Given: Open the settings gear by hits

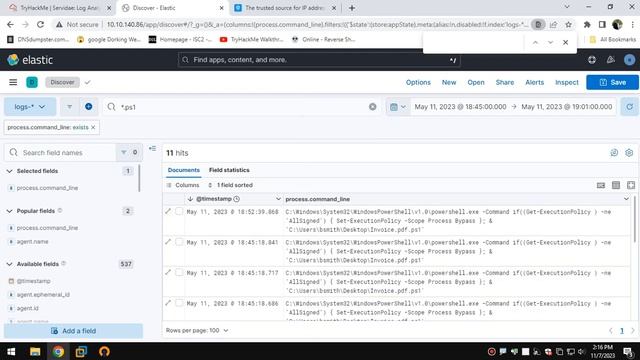Looking at the screenshot, I should 629,153.
